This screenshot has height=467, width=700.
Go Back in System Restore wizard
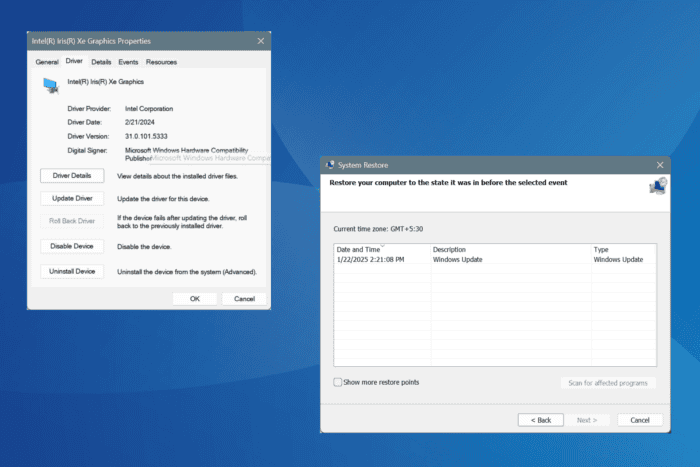point(541,420)
